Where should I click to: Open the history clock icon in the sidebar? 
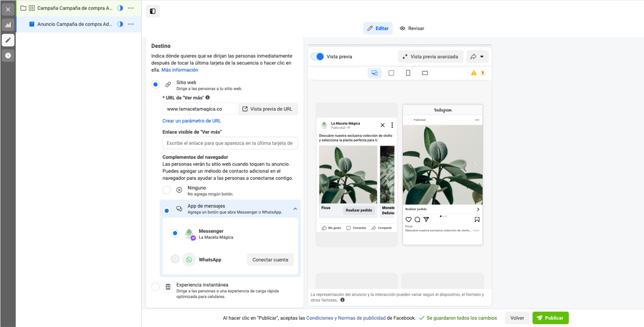coord(8,56)
